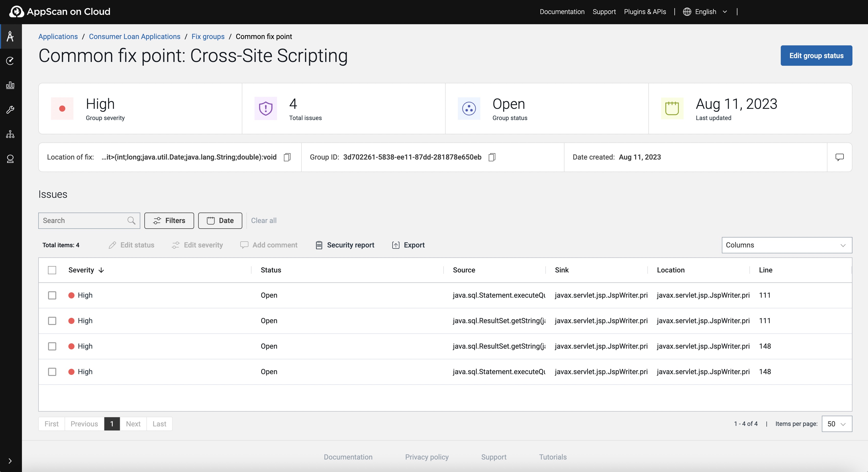Change items per page from 50
Image resolution: width=868 pixels, height=472 pixels.
[x=837, y=424]
